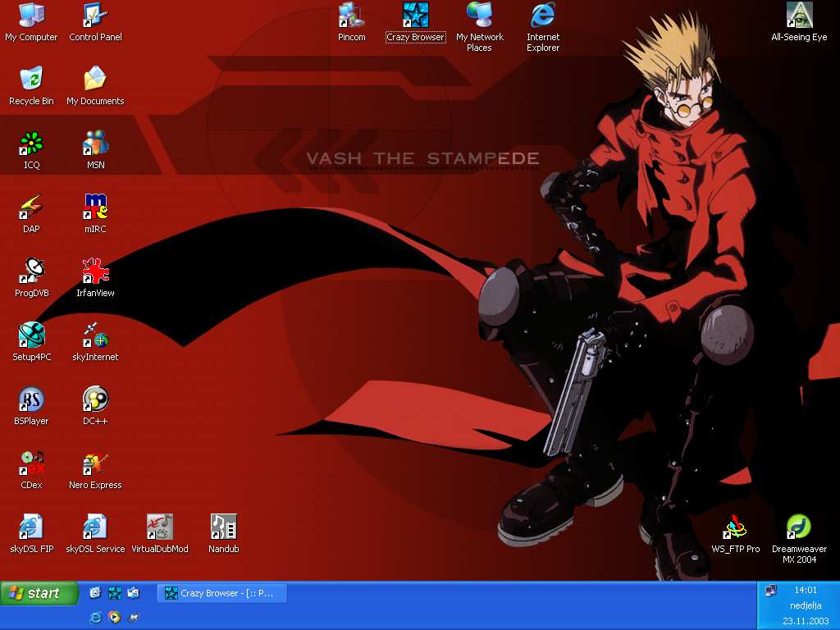Click the WS_FTP Pro desktop icon
Screen dimensions: 840x630
[x=735, y=527]
